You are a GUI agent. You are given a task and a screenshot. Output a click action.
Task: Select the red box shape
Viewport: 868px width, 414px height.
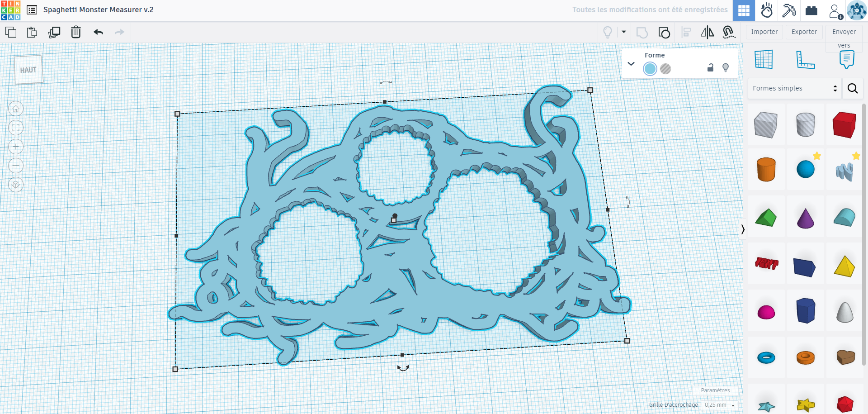[x=844, y=124]
